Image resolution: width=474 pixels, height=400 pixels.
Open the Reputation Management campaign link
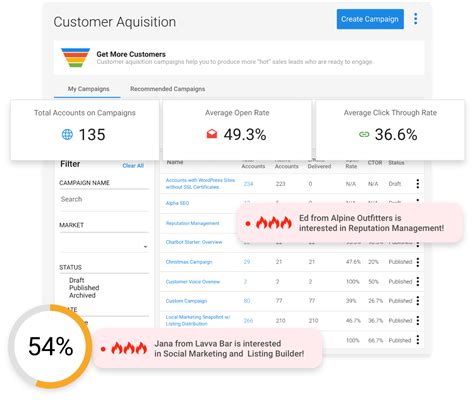click(x=192, y=223)
